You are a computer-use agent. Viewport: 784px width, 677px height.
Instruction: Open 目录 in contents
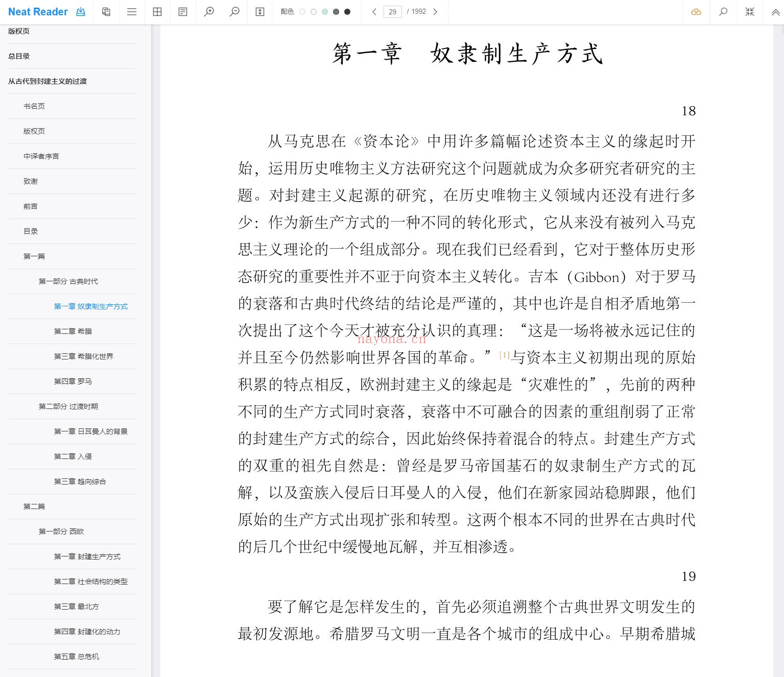pyautogui.click(x=31, y=231)
